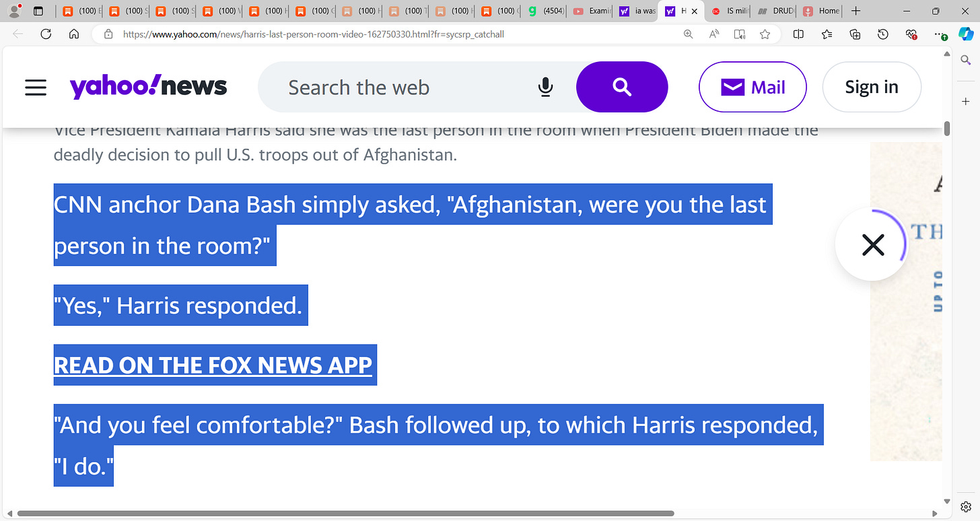Click the scroll-up arrow of vertical scrollbar
Image resolution: width=980 pixels, height=521 pixels.
[x=947, y=53]
